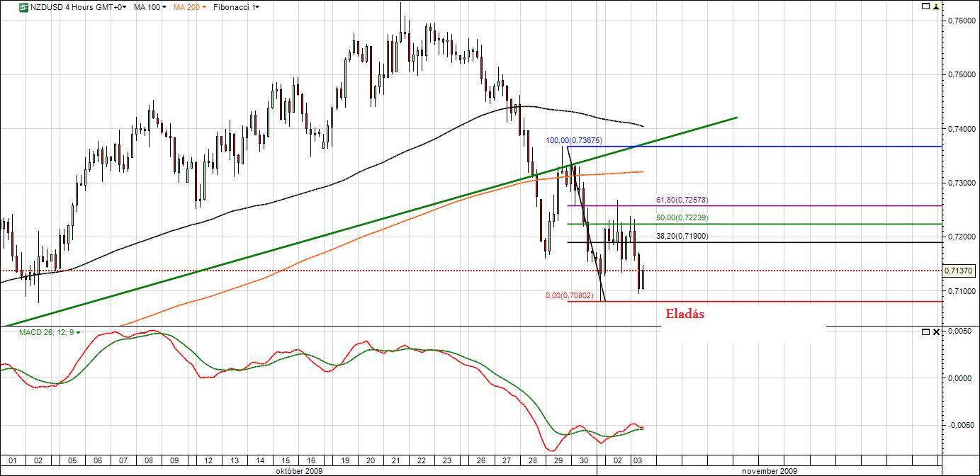The width and height of the screenshot is (980, 476).
Task: Select the red Eladás text annotation
Action: pyautogui.click(x=685, y=314)
